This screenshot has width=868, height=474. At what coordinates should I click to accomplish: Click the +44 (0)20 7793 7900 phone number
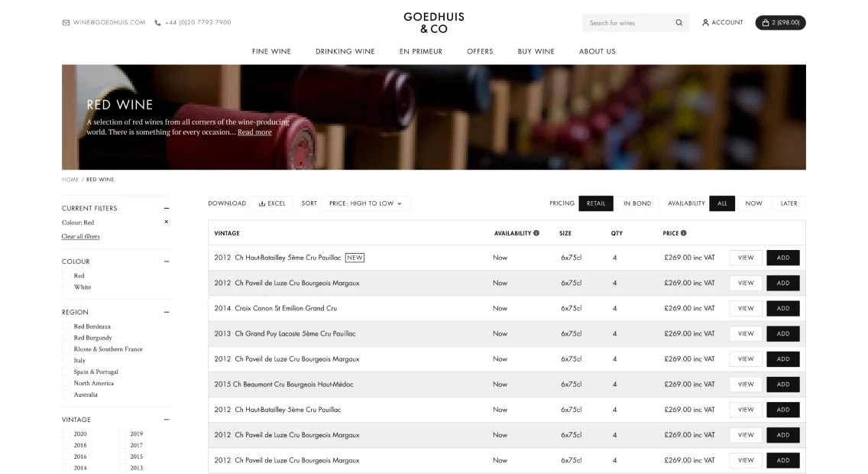pyautogui.click(x=198, y=23)
